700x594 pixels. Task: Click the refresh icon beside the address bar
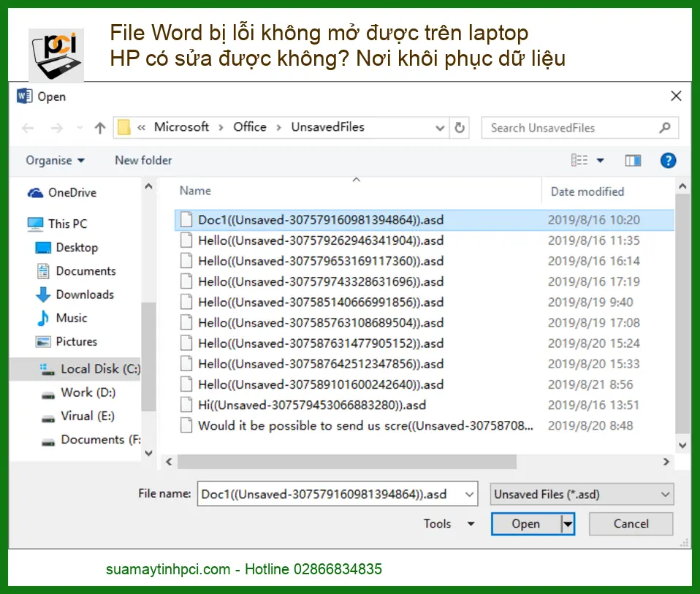click(x=460, y=127)
